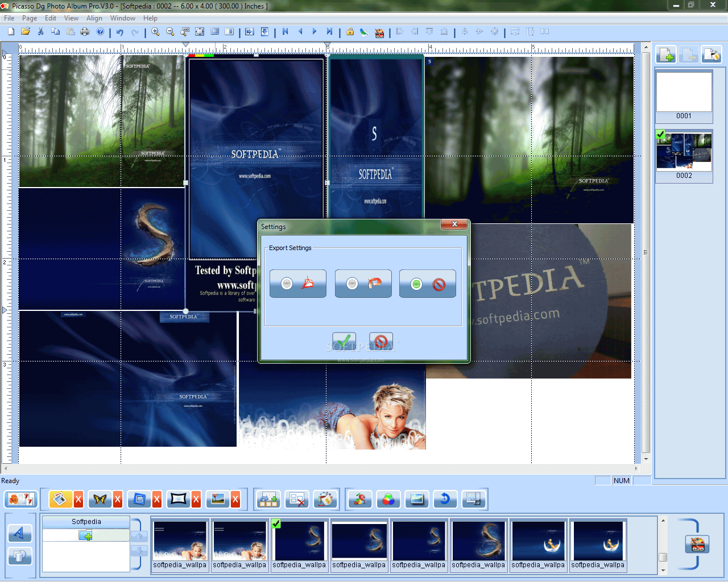Click the Undo arrow icon
This screenshot has width=728, height=582.
pyautogui.click(x=120, y=32)
